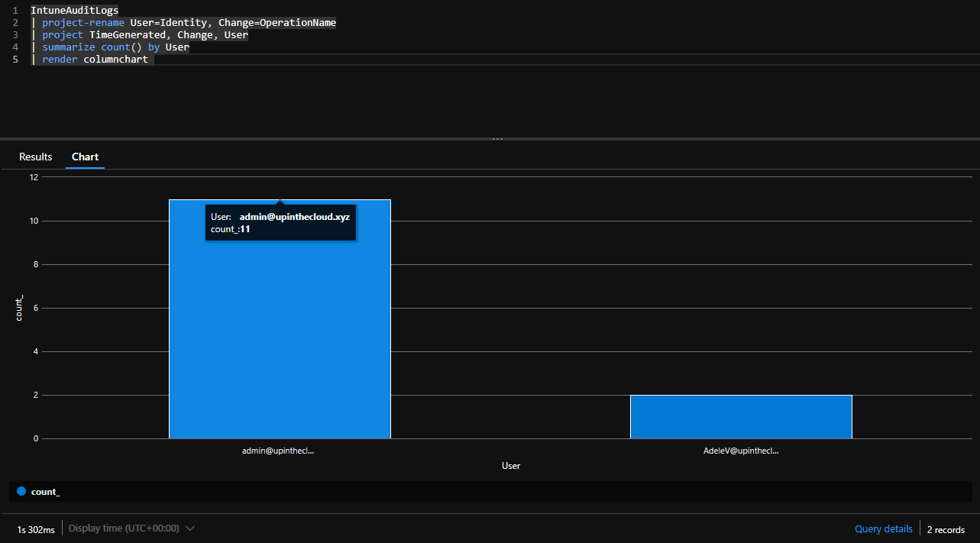Select the Results tab
Viewport: 980px width, 543px height.
tap(35, 157)
